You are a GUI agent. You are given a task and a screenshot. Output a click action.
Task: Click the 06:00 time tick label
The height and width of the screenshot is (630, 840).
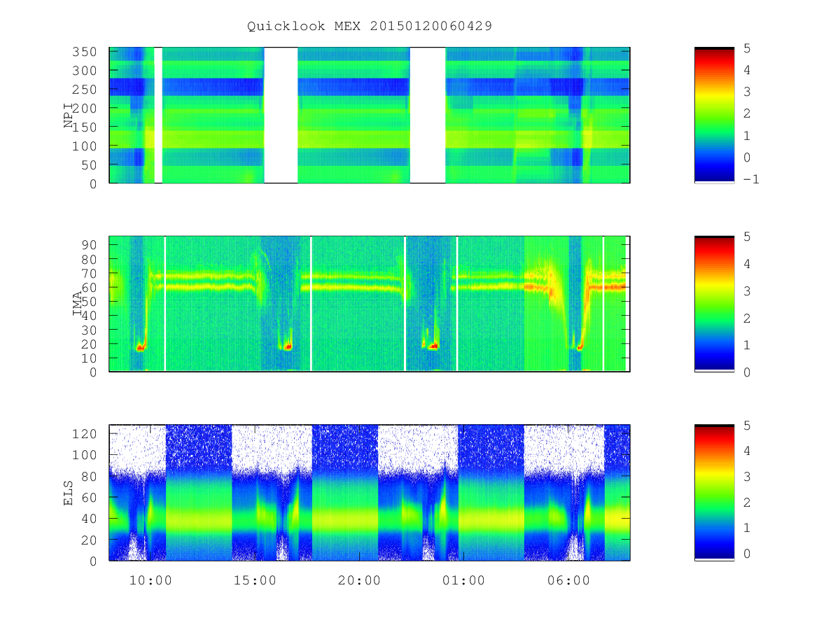pos(568,580)
